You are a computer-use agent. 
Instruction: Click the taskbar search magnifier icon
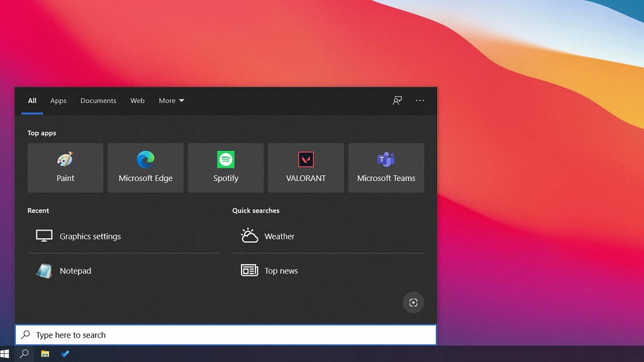pyautogui.click(x=25, y=353)
